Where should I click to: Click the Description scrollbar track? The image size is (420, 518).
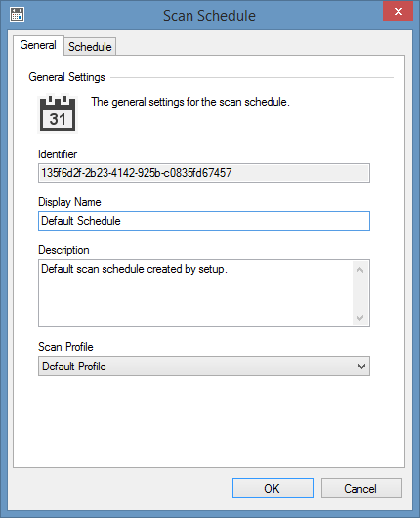click(359, 294)
